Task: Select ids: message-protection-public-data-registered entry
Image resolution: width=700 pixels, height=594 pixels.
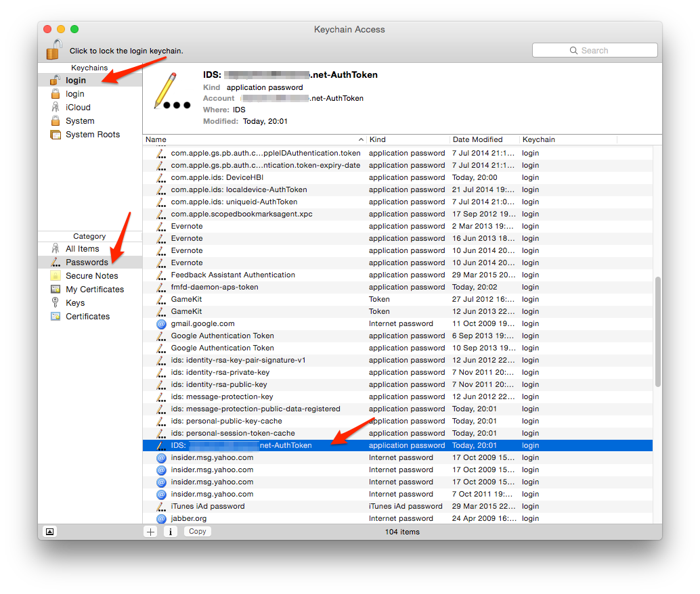Action: click(397, 409)
